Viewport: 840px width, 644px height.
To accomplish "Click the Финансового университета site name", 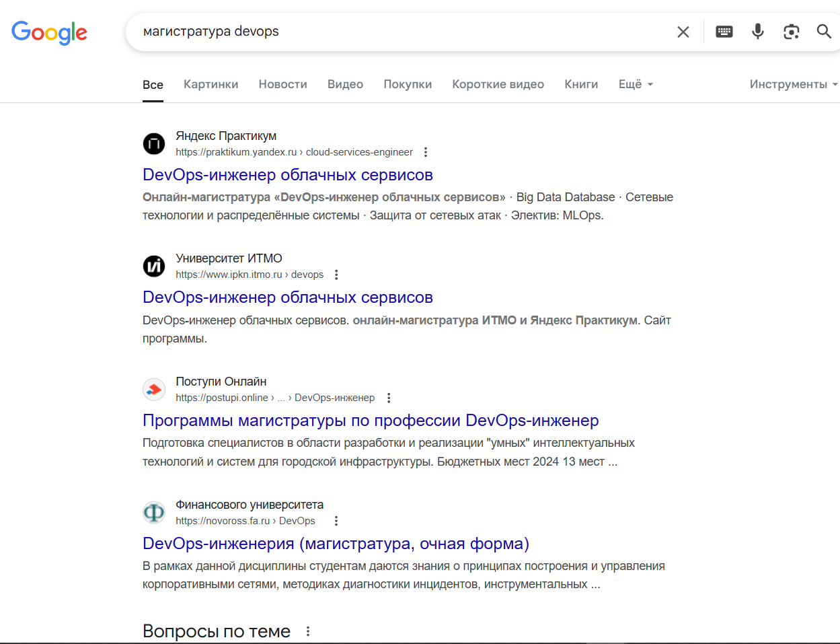I will pyautogui.click(x=250, y=505).
